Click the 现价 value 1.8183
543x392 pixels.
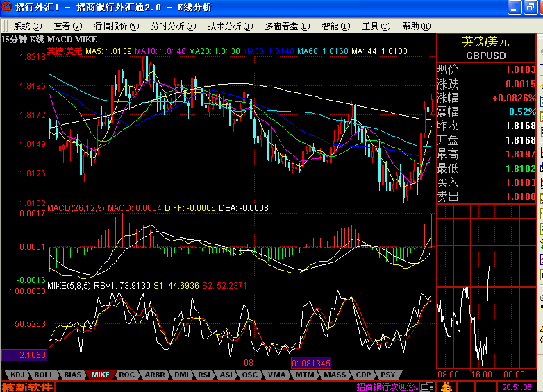pyautogui.click(x=521, y=69)
